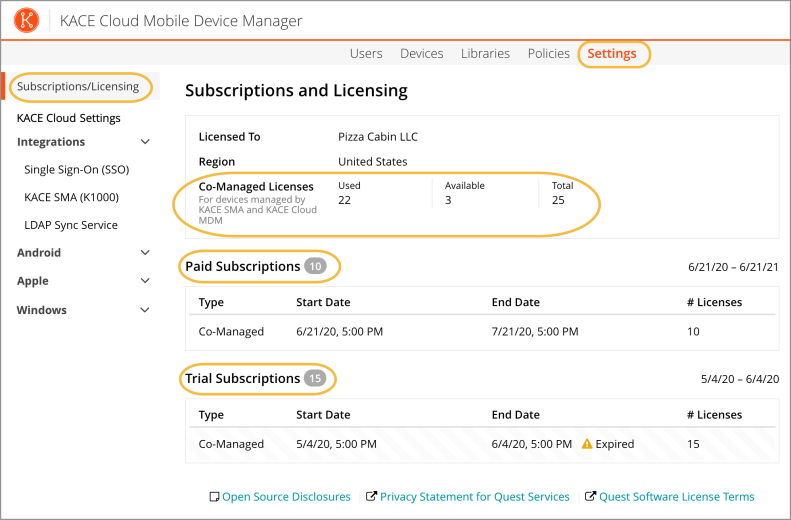Open Quest Software License Terms link
791x520 pixels.
click(x=676, y=497)
